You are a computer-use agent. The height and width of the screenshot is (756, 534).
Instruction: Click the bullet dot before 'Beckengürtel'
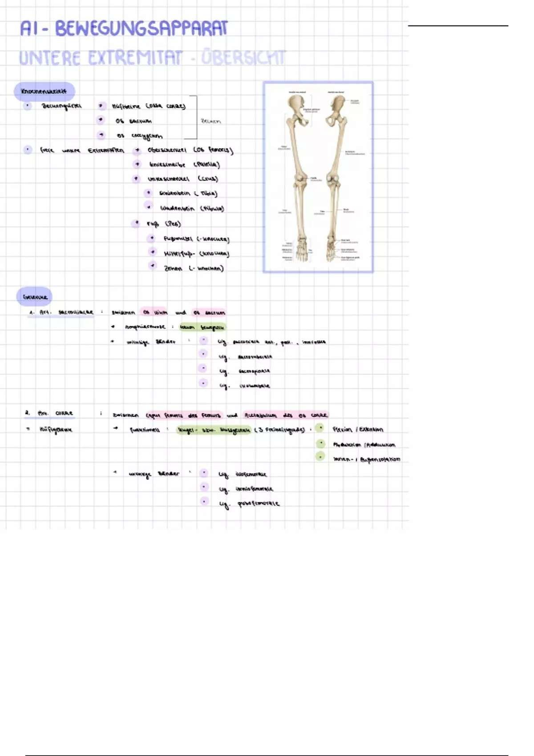click(x=28, y=106)
